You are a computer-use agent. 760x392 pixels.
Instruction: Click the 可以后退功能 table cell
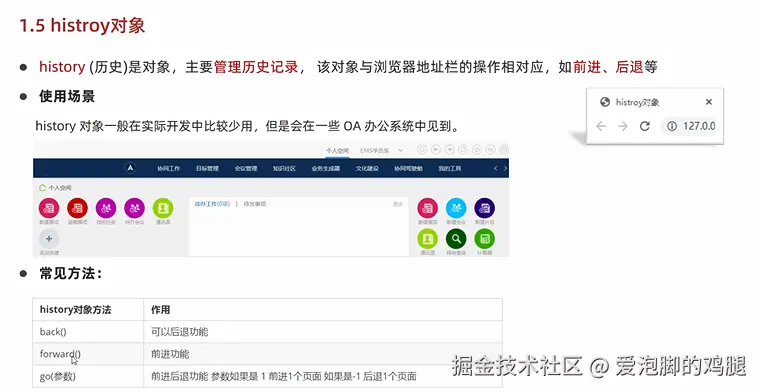(x=323, y=332)
